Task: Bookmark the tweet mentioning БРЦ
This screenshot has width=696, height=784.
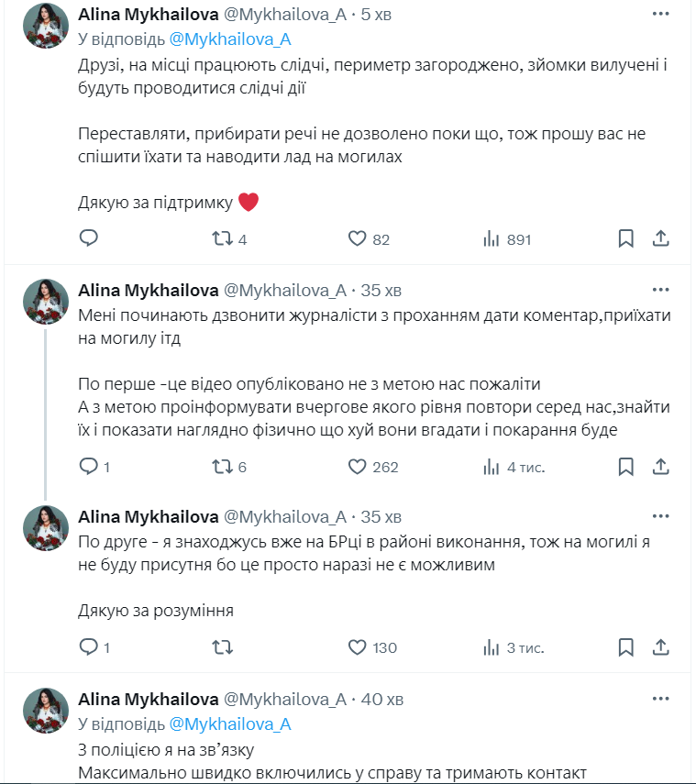Action: click(626, 646)
